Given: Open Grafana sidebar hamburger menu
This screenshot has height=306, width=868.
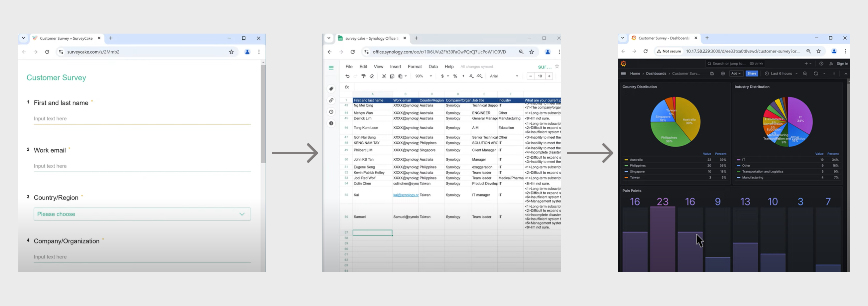Looking at the screenshot, I should point(623,74).
